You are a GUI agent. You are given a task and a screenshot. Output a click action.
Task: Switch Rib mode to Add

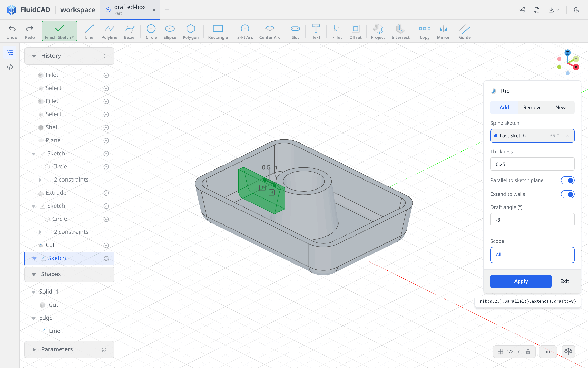click(x=504, y=107)
